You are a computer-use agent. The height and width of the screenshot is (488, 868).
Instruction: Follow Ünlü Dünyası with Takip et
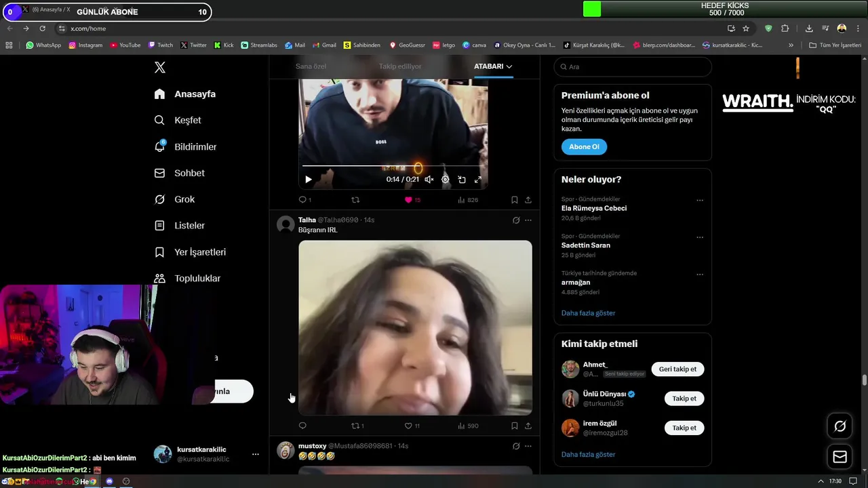(x=684, y=399)
